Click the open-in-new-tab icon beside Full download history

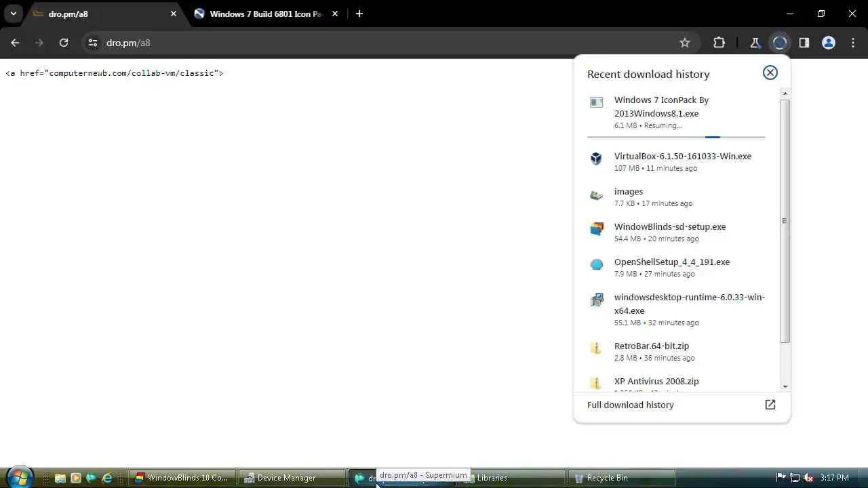click(770, 405)
